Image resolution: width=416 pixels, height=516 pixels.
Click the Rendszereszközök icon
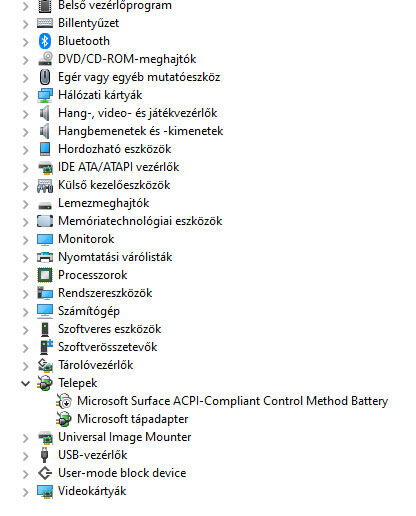pos(45,293)
